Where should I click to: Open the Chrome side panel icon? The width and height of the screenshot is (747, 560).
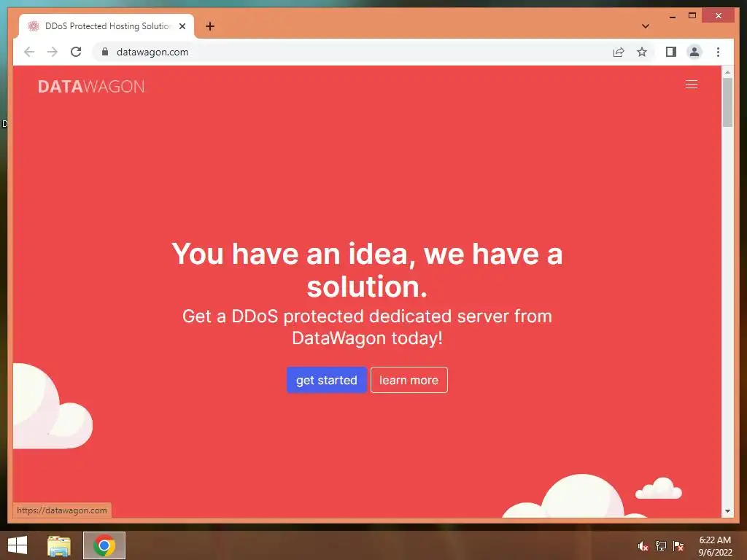coord(671,52)
